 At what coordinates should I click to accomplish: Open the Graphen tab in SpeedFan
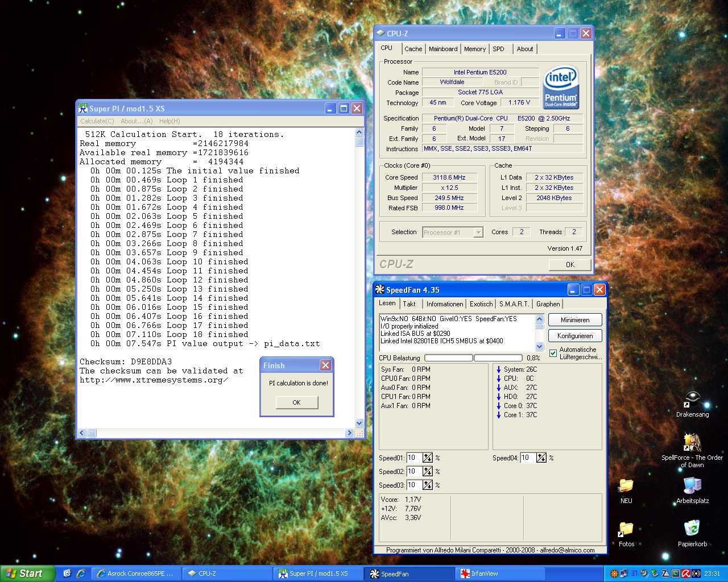coord(548,304)
